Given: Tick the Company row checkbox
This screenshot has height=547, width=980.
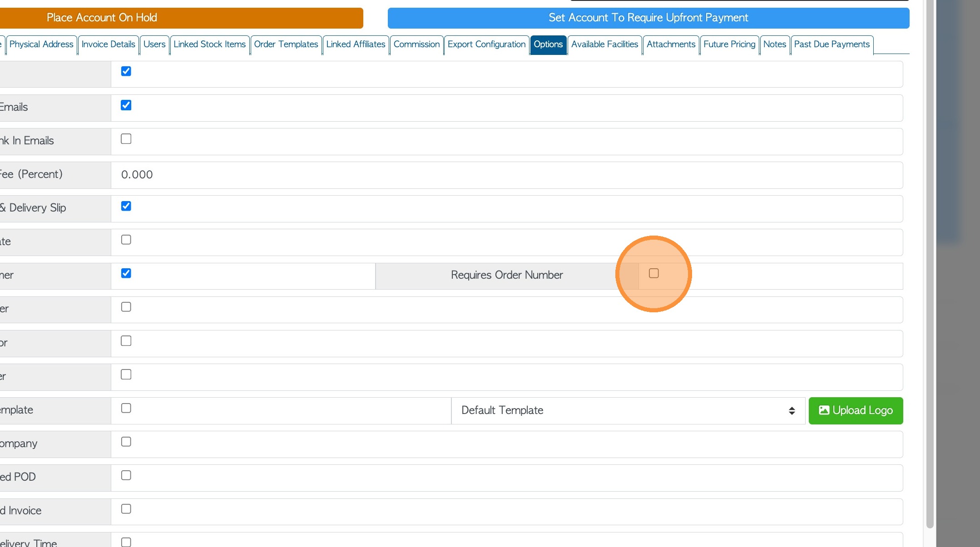Looking at the screenshot, I should pos(126,442).
